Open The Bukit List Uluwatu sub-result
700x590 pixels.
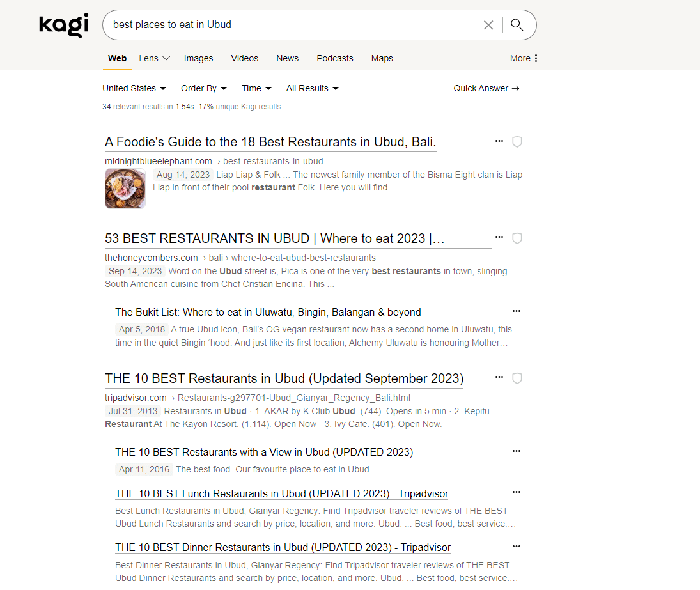pos(268,313)
